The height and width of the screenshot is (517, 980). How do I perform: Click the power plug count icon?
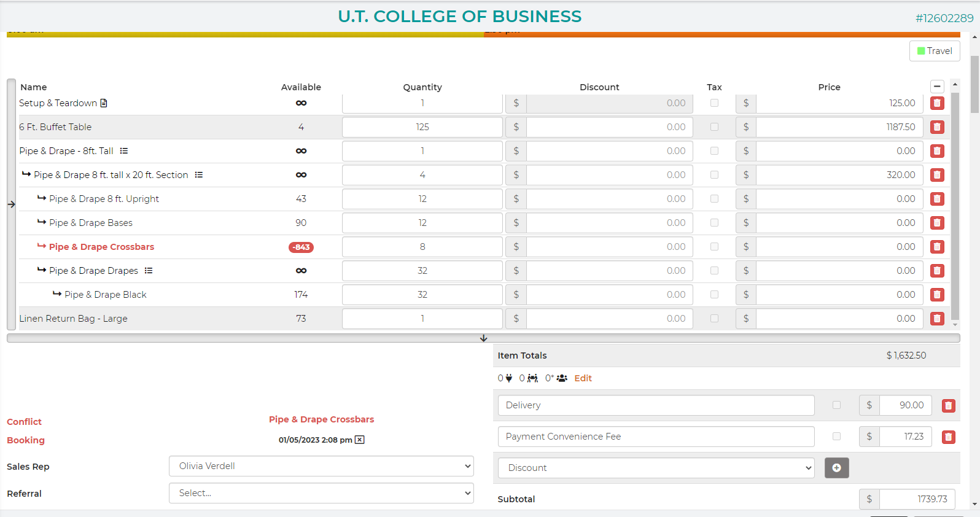point(509,378)
